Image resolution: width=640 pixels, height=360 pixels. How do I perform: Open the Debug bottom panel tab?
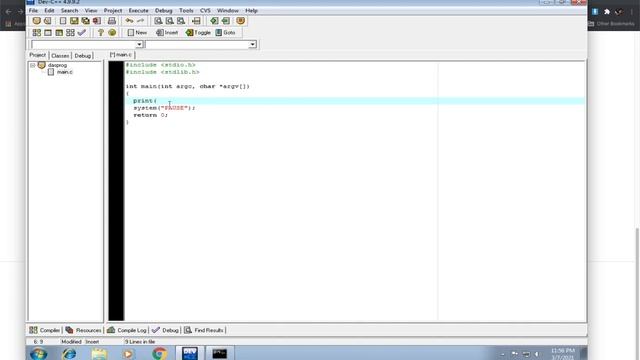[165, 330]
